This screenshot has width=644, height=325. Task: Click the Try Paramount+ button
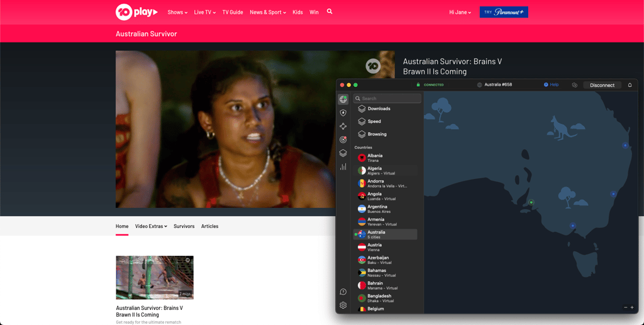[504, 12]
